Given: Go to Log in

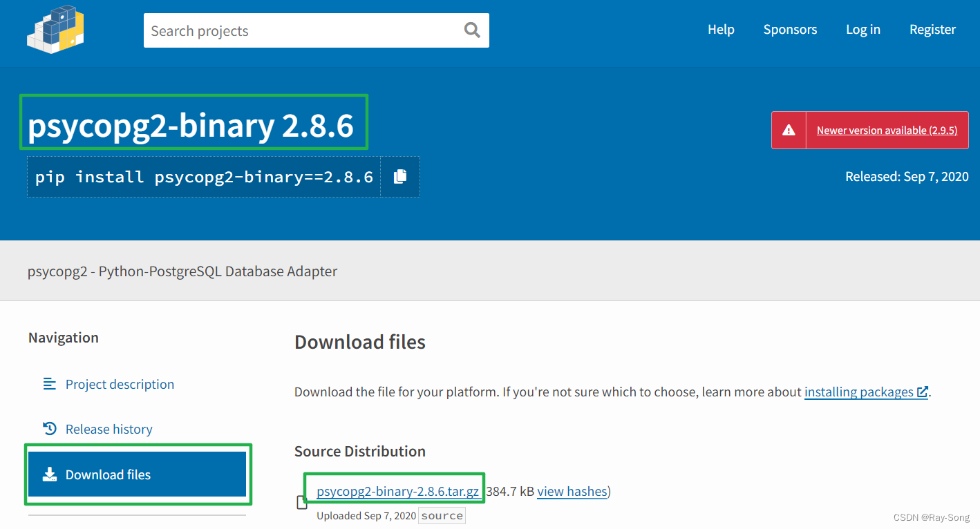Looking at the screenshot, I should (863, 29).
